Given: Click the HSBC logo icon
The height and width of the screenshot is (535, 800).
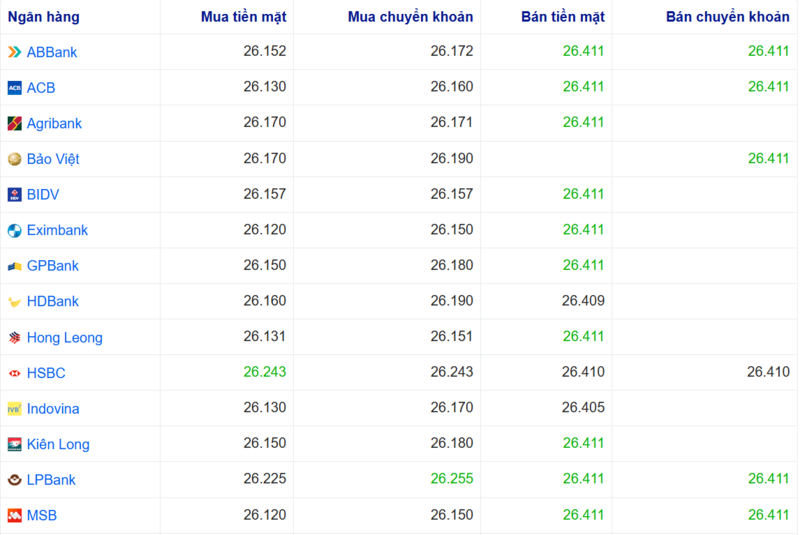Looking at the screenshot, I should click(14, 373).
